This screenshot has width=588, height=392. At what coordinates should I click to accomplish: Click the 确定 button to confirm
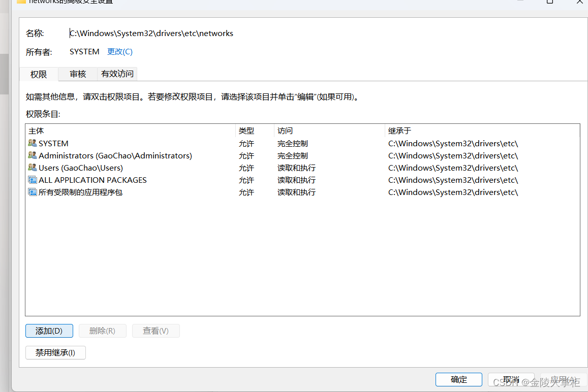tap(458, 379)
